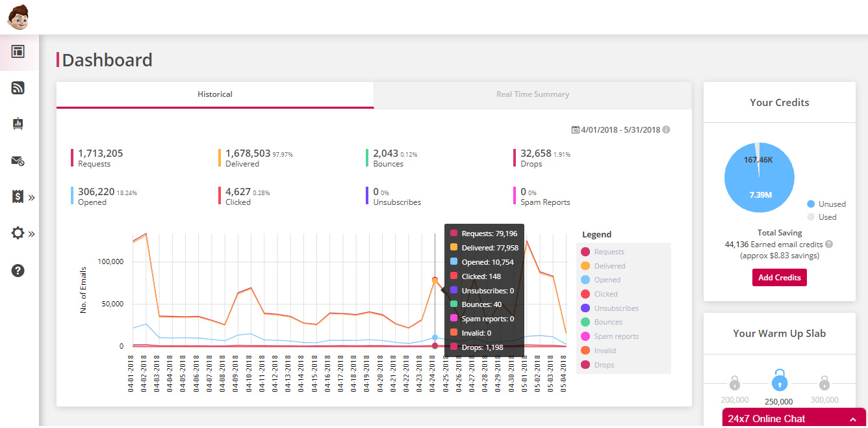The width and height of the screenshot is (868, 428).
Task: Open the dashboard layout icon in sidebar
Action: tap(18, 52)
